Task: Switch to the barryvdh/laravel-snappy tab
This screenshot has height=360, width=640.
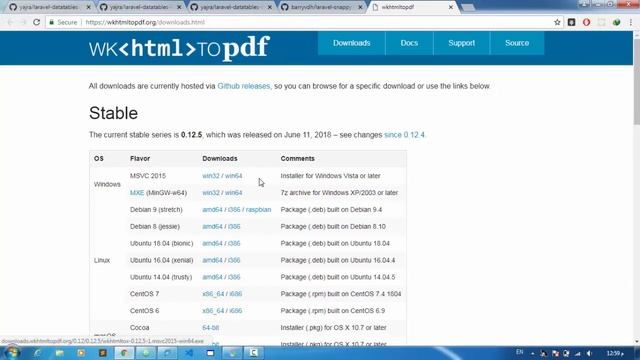Action: pyautogui.click(x=321, y=7)
